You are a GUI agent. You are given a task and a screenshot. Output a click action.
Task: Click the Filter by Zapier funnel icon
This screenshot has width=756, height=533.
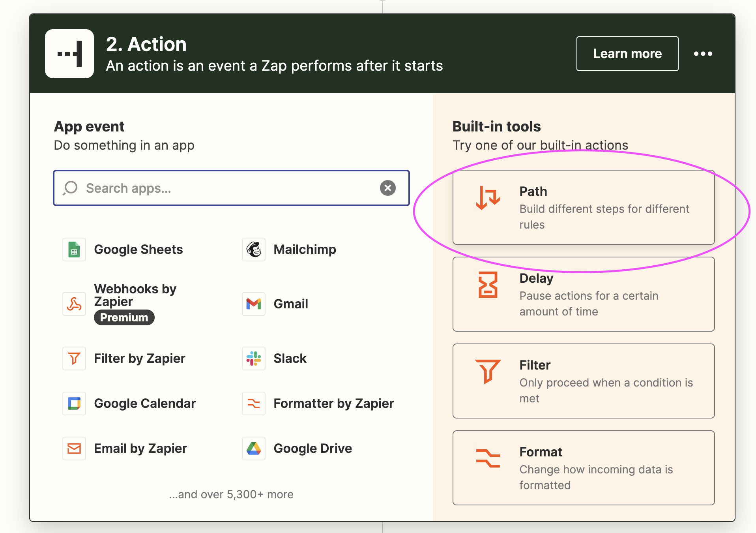74,358
